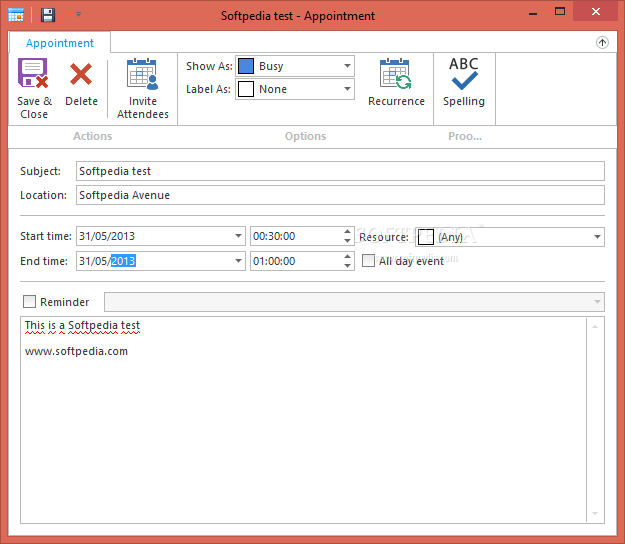This screenshot has width=625, height=544.
Task: Tick the All day event checkbox
Action: [x=368, y=261]
